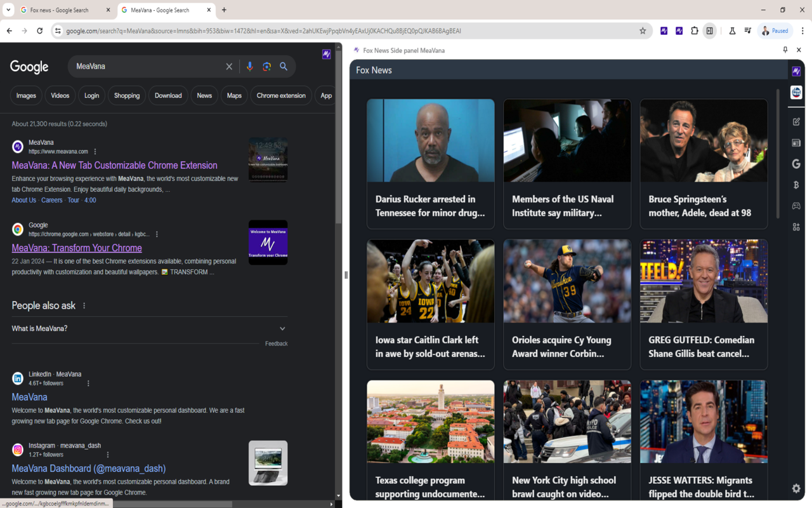Click the 'Paused' profile button

tap(775, 30)
